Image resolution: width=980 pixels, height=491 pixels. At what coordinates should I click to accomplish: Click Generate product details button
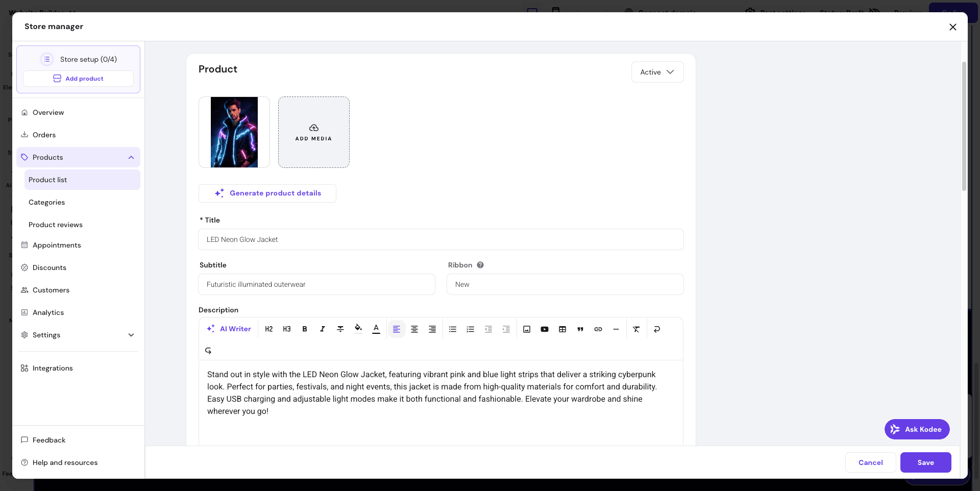tap(267, 193)
